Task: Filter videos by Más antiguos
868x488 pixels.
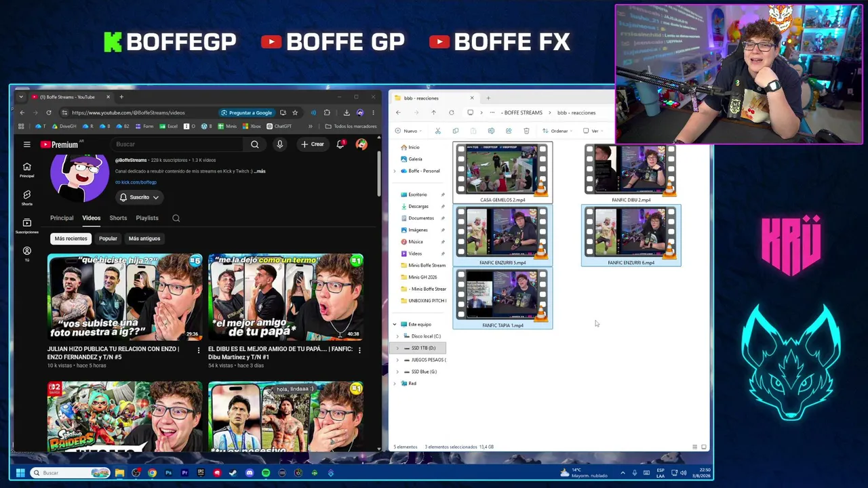Action: [x=144, y=239]
